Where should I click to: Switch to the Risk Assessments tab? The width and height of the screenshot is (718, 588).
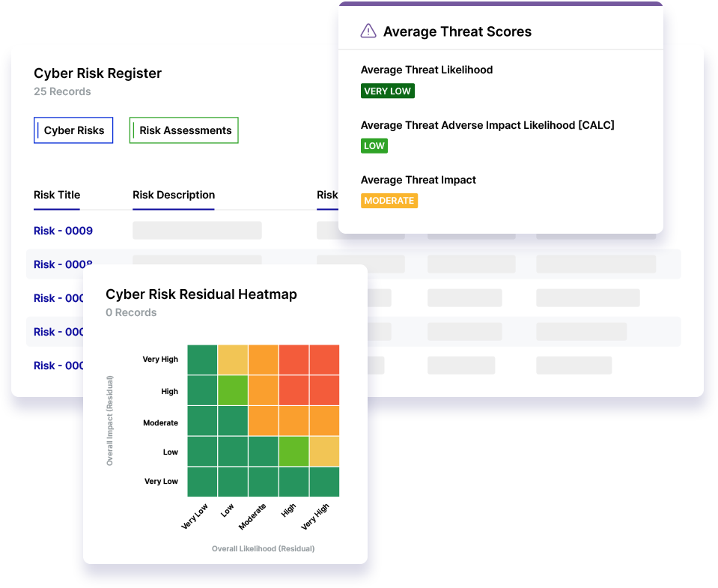[183, 130]
